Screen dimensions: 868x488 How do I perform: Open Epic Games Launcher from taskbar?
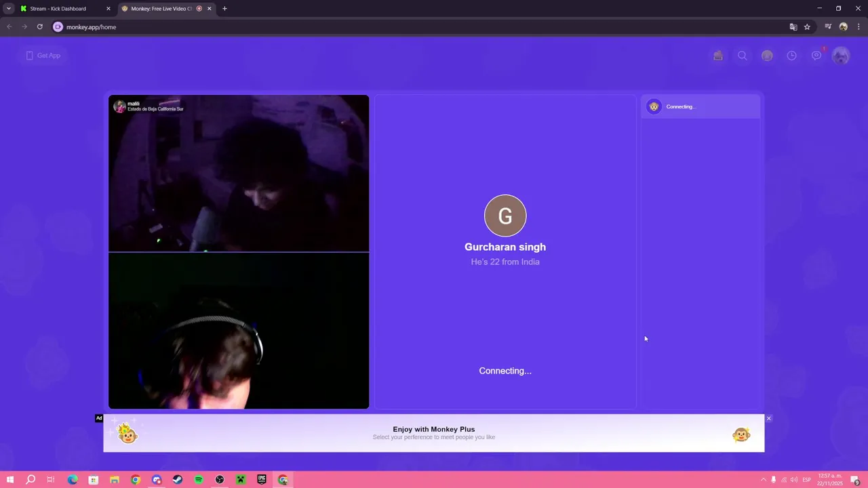click(262, 480)
